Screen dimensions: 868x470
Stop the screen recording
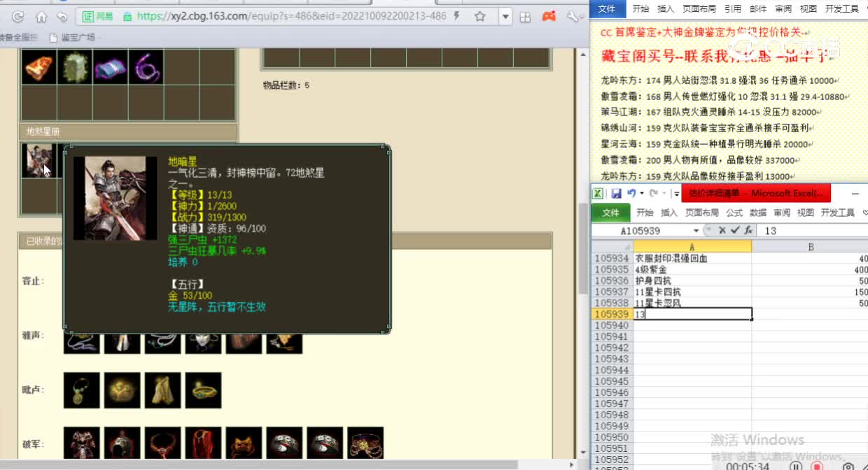pos(816,465)
